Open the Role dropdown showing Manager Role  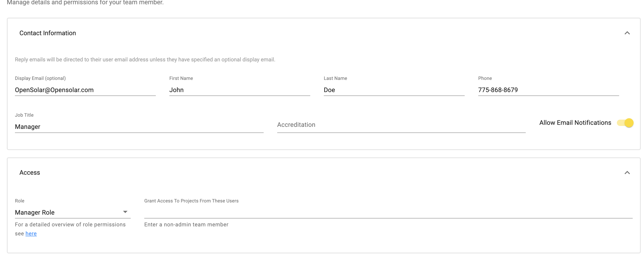73,212
